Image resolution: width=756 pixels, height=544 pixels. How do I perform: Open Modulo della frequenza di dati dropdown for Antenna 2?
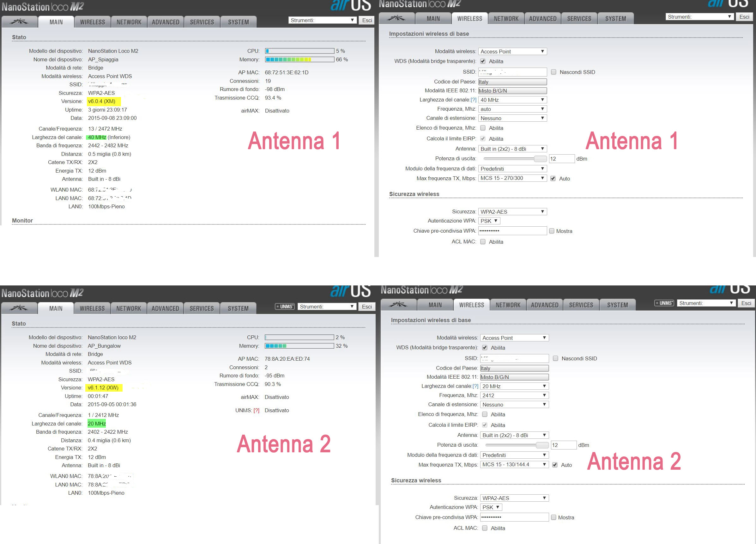point(515,455)
